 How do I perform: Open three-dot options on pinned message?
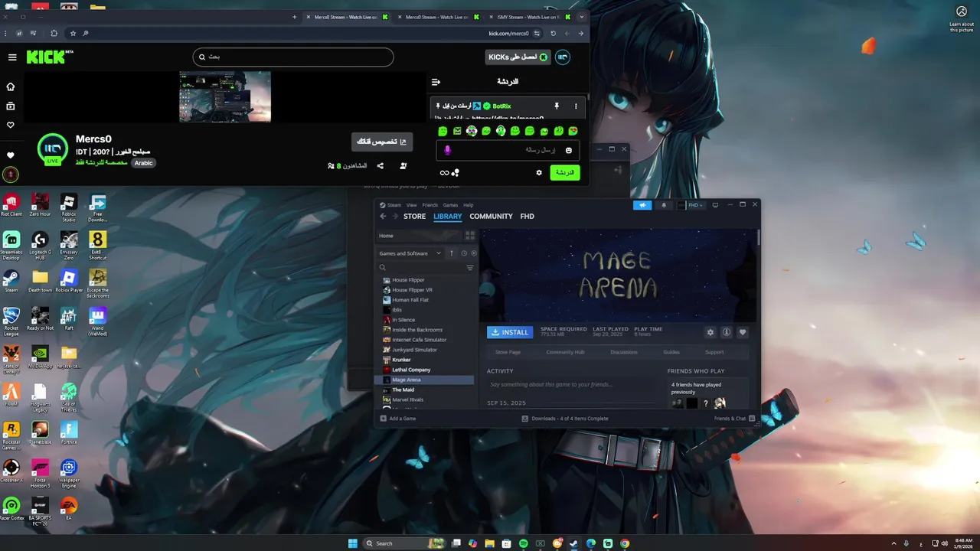(x=576, y=106)
